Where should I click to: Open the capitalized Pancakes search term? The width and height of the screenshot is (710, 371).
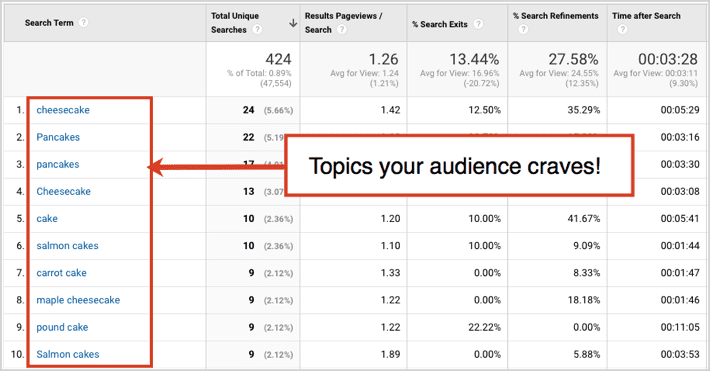pos(58,137)
